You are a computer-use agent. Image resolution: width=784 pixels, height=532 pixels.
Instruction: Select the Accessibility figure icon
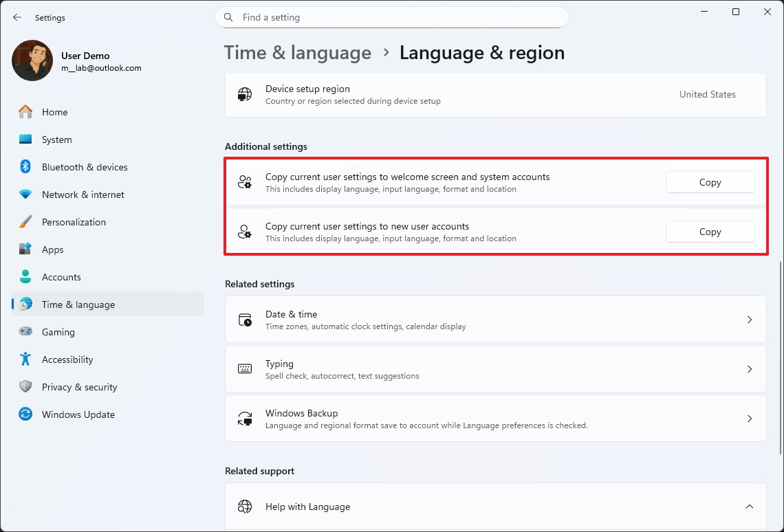coord(25,359)
